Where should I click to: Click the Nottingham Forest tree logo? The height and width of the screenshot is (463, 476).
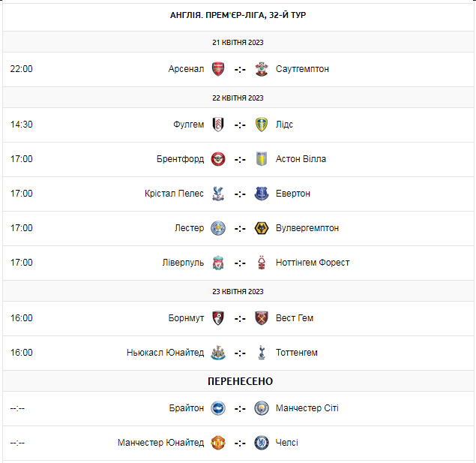[262, 263]
